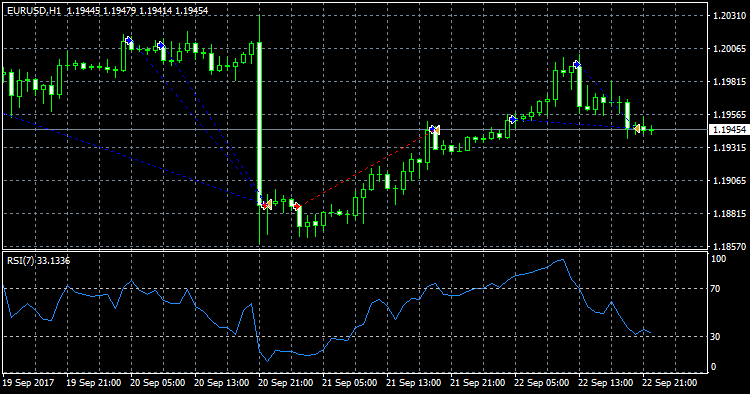Select the grey current price horizontal line
The height and width of the screenshot is (394, 750).
[x=355, y=130]
